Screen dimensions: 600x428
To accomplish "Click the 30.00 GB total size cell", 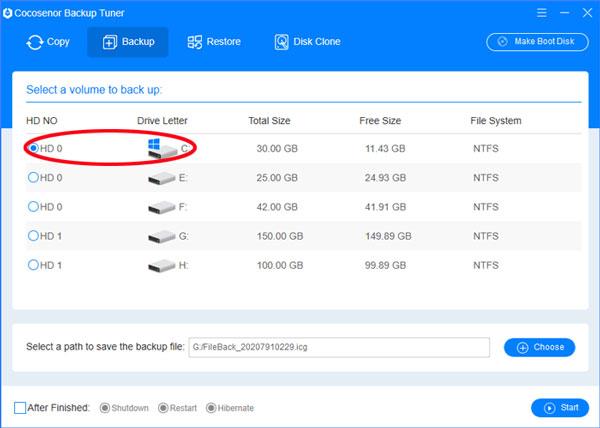I will point(277,148).
